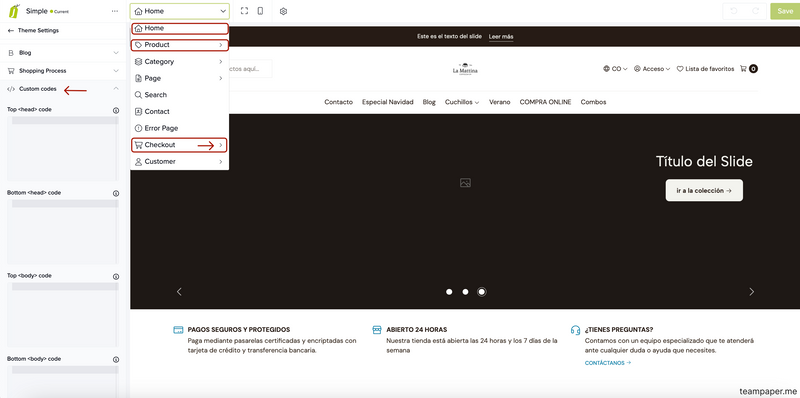The image size is (800, 398).
Task: Open three-dot menu next to Simple theme
Action: click(114, 11)
